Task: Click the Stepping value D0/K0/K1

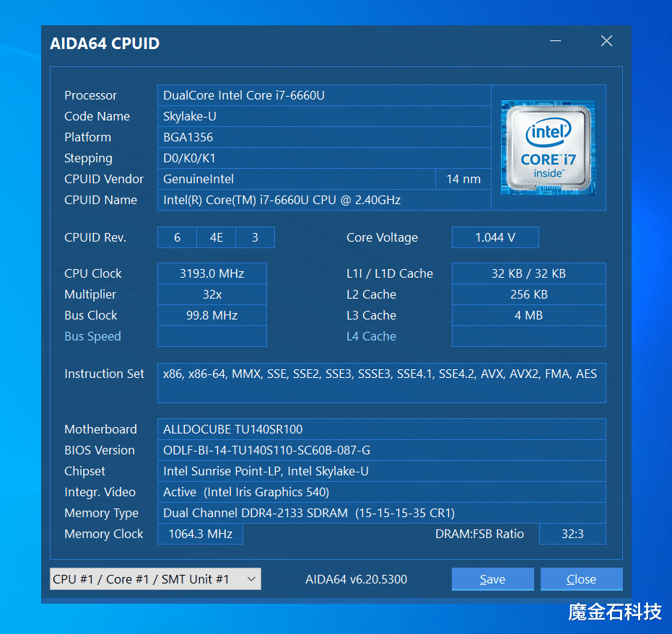Action: pyautogui.click(x=324, y=158)
